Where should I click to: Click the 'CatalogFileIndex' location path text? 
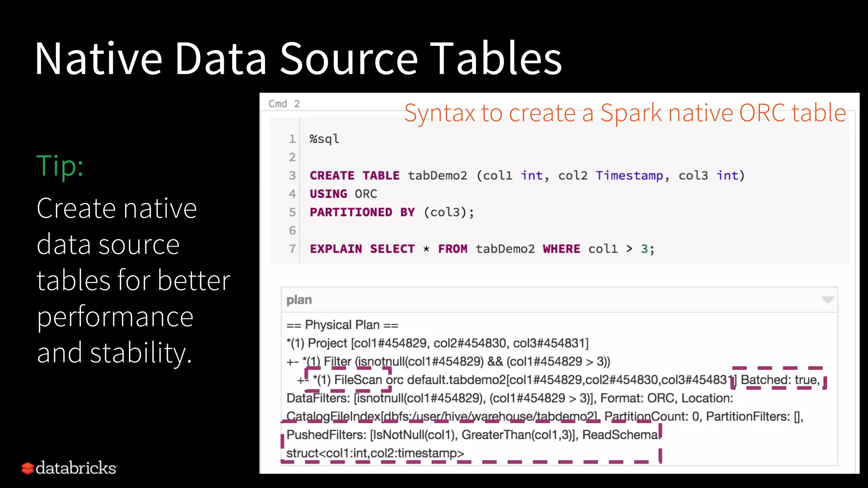[x=442, y=416]
